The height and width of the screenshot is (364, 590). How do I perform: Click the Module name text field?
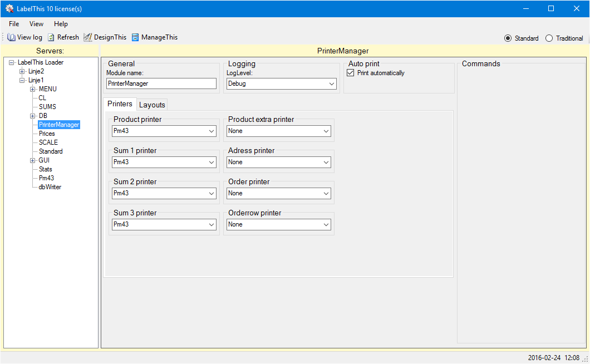[161, 83]
